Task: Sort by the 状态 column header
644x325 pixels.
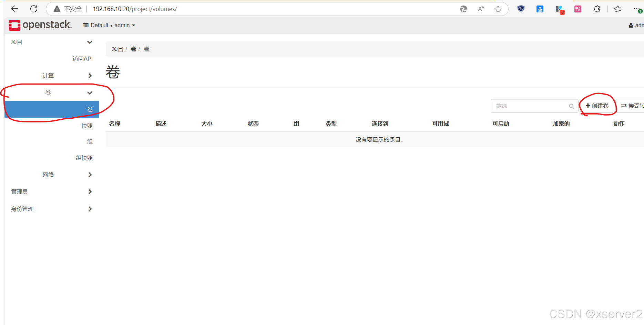Action: [253, 124]
